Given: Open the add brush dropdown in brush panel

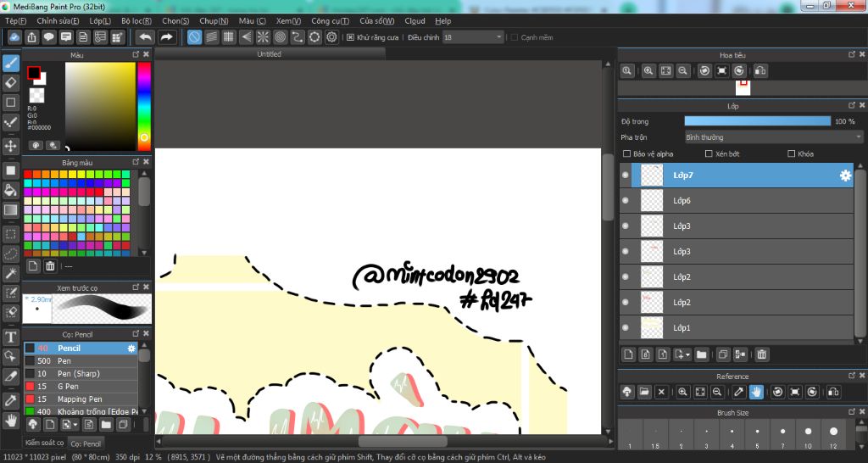Looking at the screenshot, I should pyautogui.click(x=70, y=425).
